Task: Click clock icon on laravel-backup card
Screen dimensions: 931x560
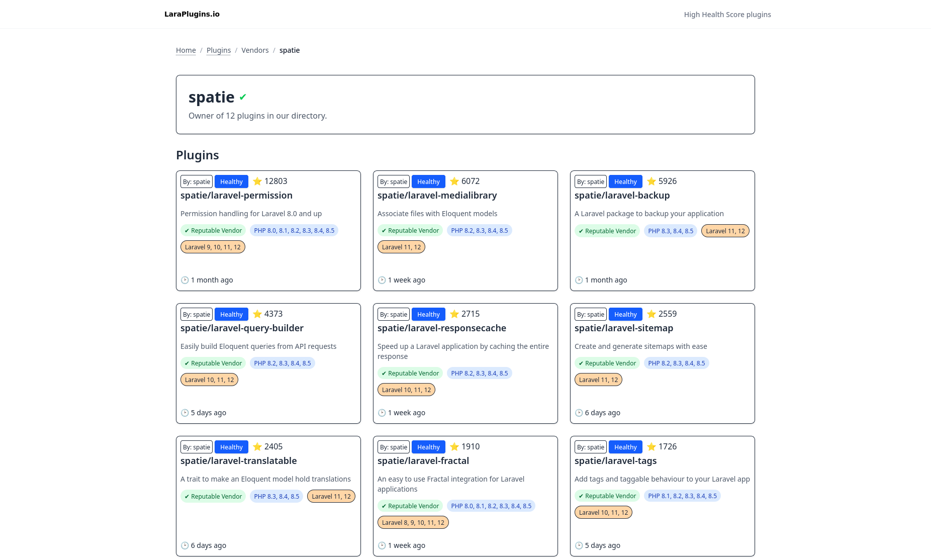Action: pos(579,280)
